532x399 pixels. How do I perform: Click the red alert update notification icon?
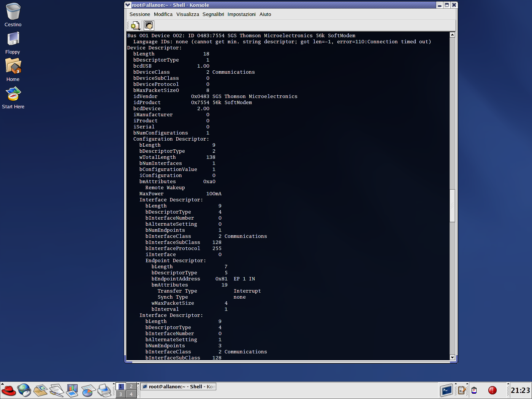click(x=492, y=390)
